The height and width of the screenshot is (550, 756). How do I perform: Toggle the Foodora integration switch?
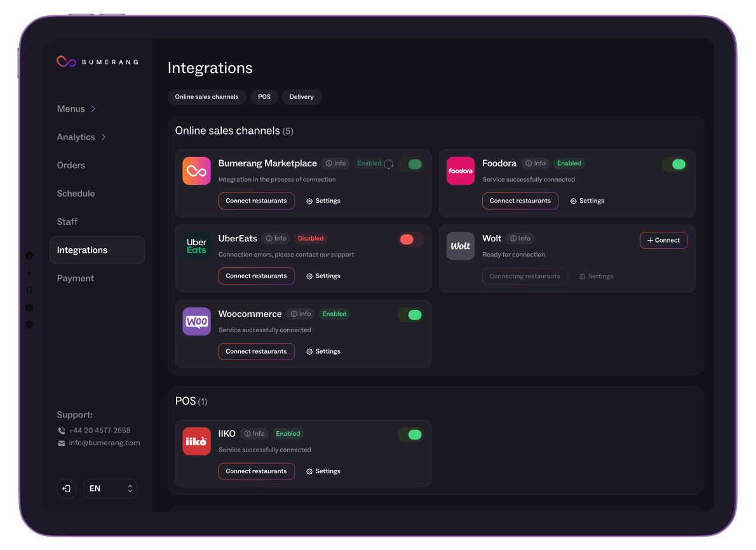tap(675, 164)
